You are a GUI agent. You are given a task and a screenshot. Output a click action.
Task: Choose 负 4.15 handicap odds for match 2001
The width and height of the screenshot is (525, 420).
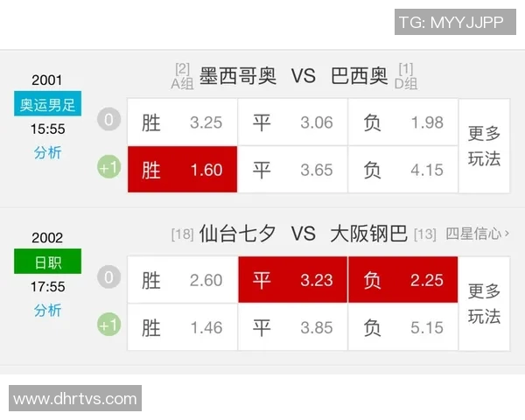tap(402, 170)
